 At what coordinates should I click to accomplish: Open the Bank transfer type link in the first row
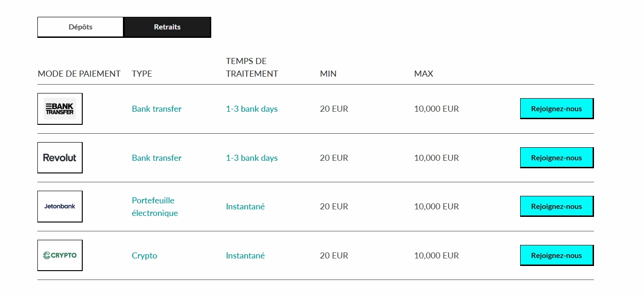[157, 109]
